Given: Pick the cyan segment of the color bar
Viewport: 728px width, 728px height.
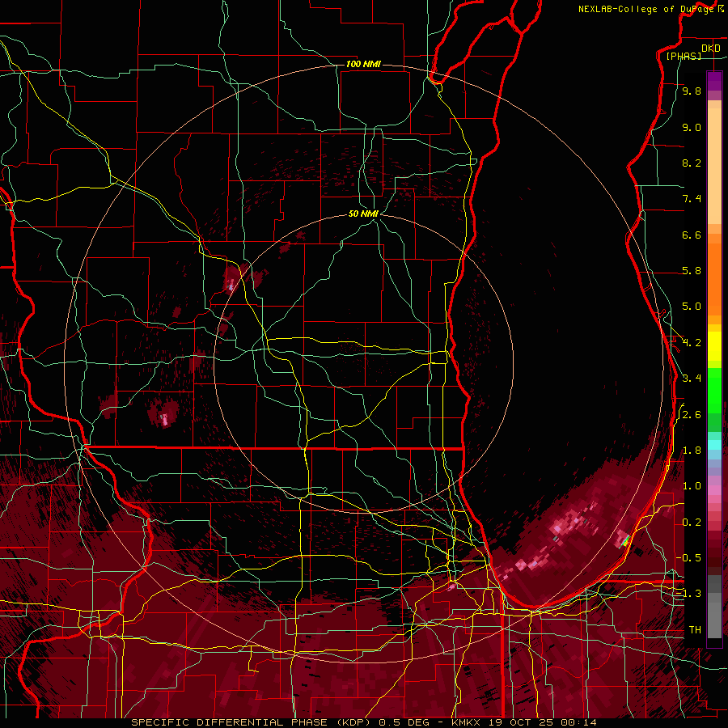Looking at the screenshot, I should [714, 445].
